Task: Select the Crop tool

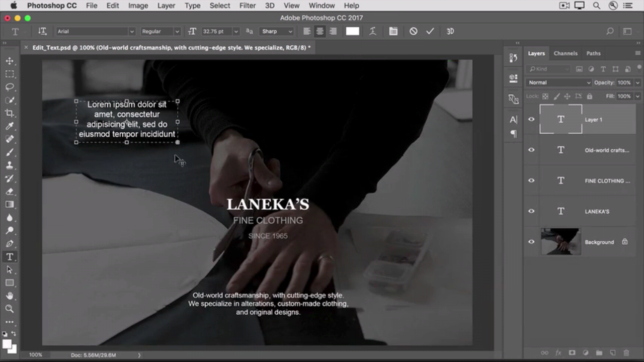Action: pyautogui.click(x=10, y=113)
